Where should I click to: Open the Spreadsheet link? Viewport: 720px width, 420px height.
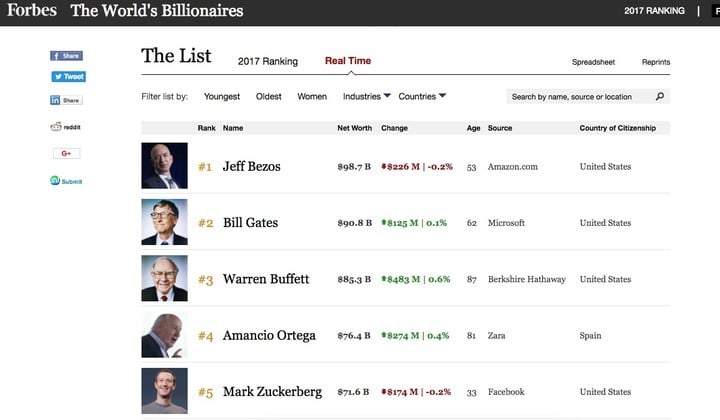[593, 62]
